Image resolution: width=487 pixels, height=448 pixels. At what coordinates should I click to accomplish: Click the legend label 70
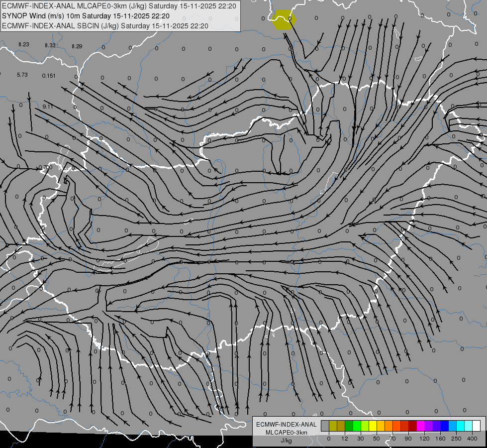coord(392,439)
